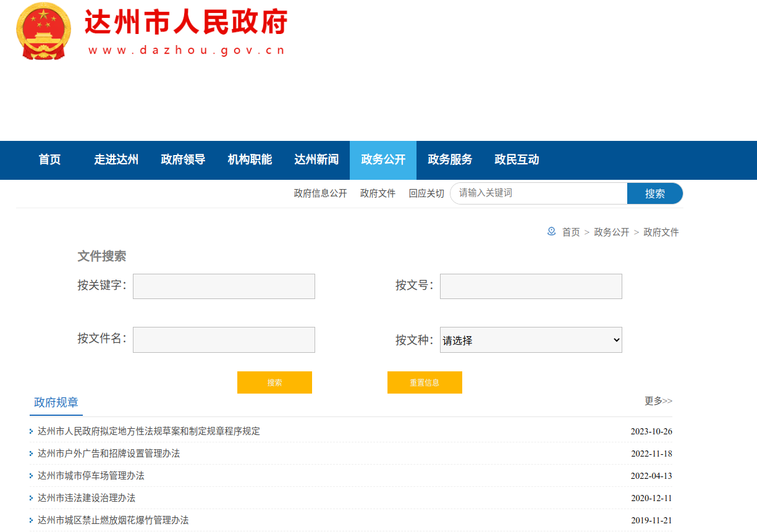Screen dimensions: 757x532
Task: Open 达州市城市停车场管理办法 document link
Action: [91, 476]
